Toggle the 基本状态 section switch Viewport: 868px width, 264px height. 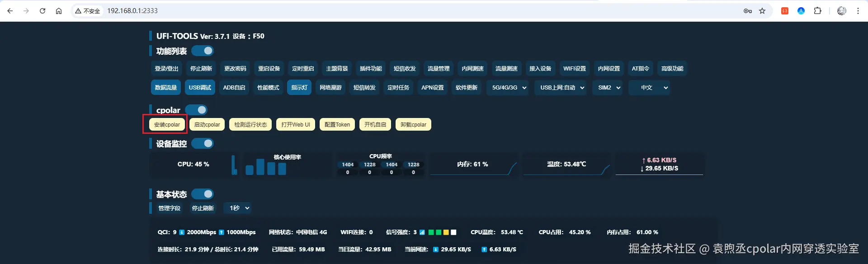(x=203, y=194)
